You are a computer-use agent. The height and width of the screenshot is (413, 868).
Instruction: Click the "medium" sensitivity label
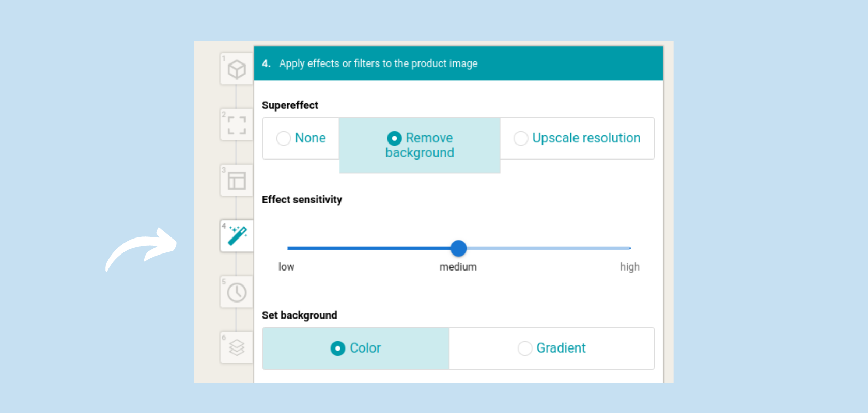coord(458,267)
